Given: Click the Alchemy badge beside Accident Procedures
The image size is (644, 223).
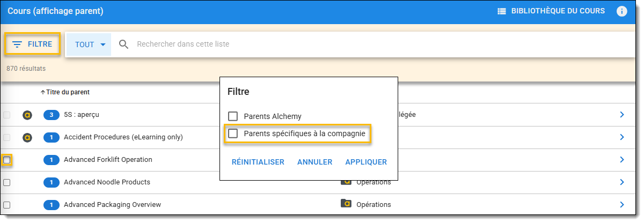Looking at the screenshot, I should coord(27,137).
